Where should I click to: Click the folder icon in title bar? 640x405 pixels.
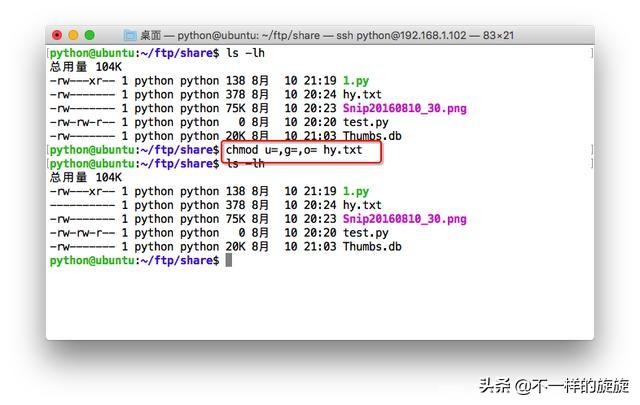point(130,36)
